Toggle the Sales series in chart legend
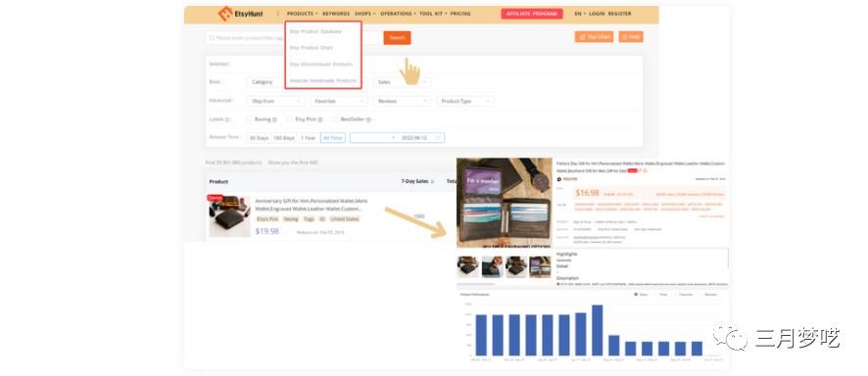This screenshot has height=376, width=868. click(641, 295)
